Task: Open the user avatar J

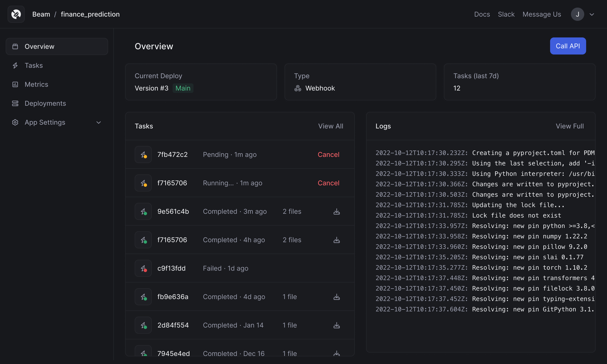Action: click(x=577, y=14)
